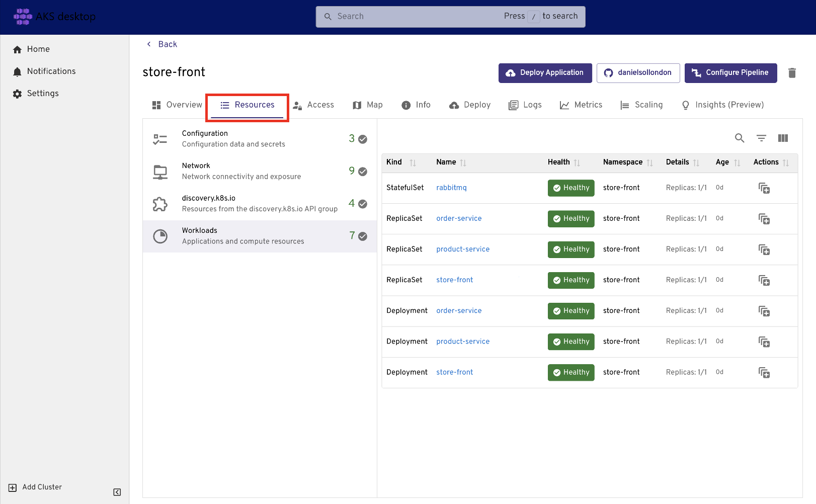Click action icon for store-front ReplicaSet row

click(x=764, y=280)
